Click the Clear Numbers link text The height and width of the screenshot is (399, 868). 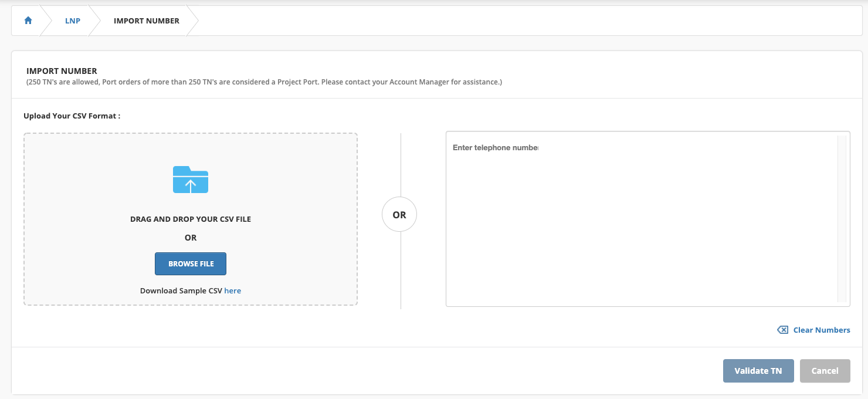click(822, 330)
